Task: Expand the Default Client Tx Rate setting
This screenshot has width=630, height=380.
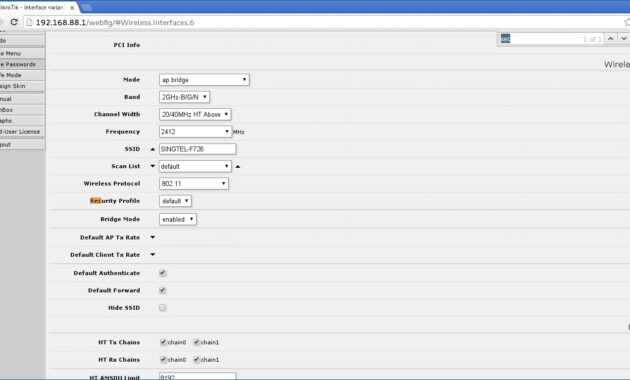Action: coord(152,255)
